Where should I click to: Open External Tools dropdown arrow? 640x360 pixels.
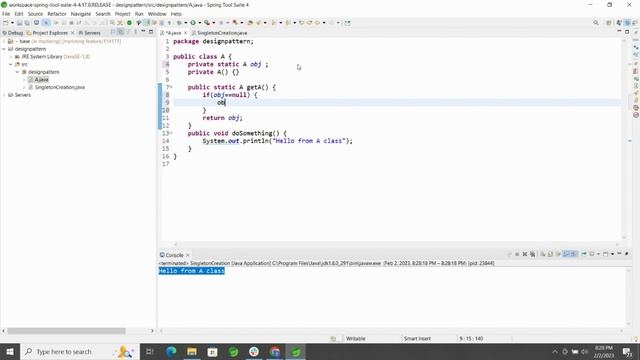pos(213,23)
